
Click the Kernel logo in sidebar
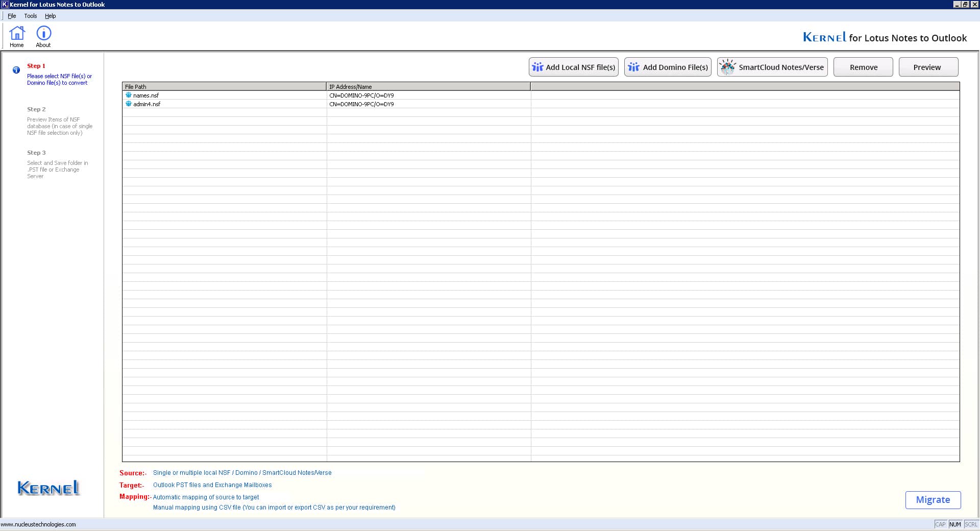click(x=48, y=488)
